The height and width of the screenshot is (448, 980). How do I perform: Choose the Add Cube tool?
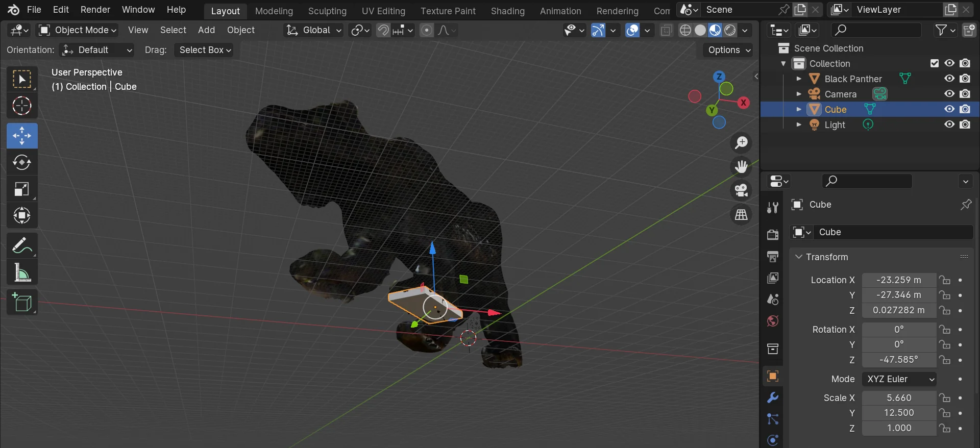pos(21,303)
